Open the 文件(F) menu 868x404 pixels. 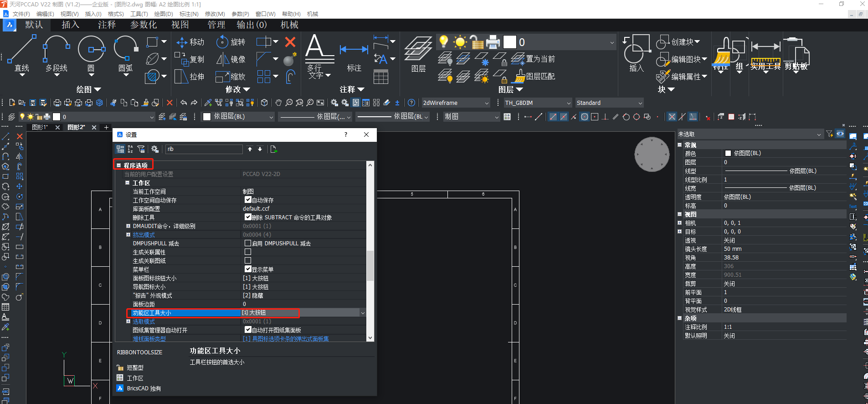tap(21, 14)
